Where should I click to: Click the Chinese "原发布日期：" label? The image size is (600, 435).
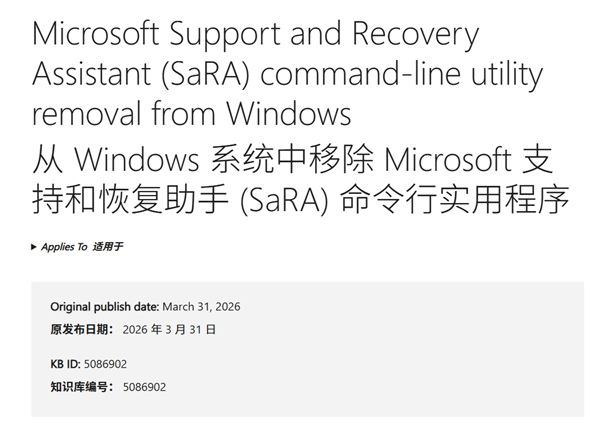(x=83, y=329)
